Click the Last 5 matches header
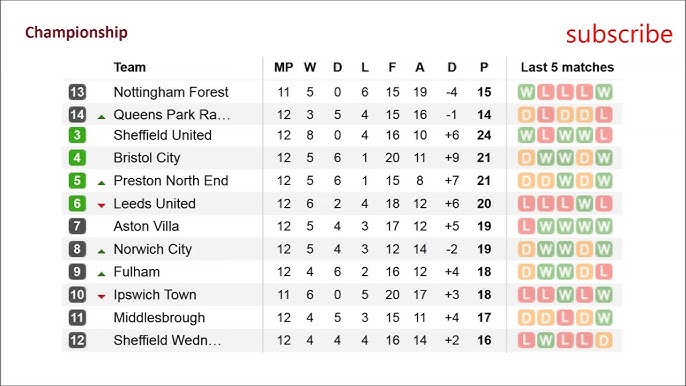Screen dimensions: 686x386 (567, 67)
